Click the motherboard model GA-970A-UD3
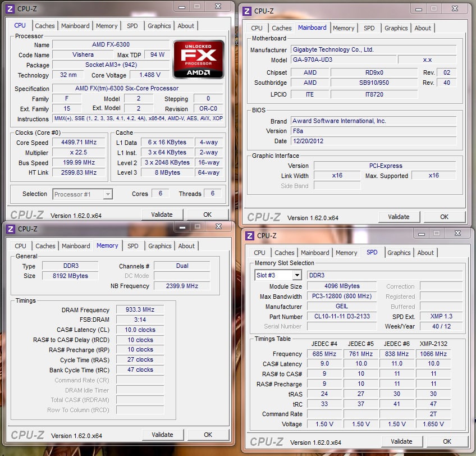Image resolution: width=476 pixels, height=456 pixels. point(344,60)
